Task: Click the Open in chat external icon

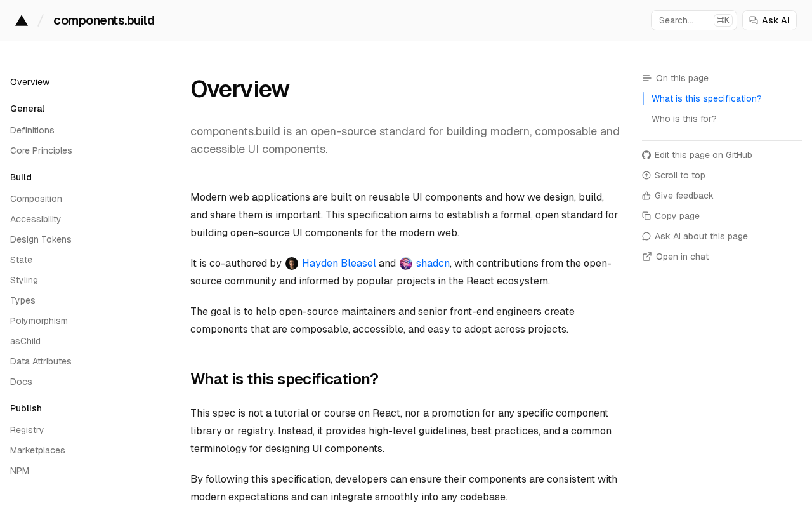Action: 647,257
